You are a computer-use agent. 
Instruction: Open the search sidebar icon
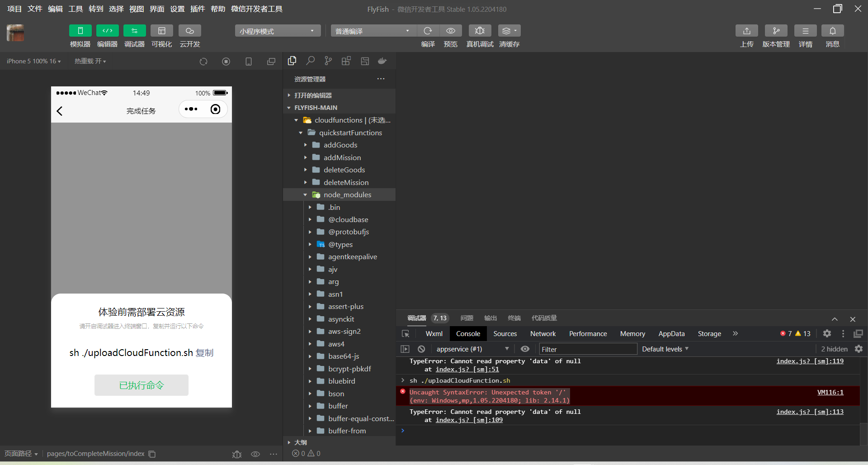(x=310, y=61)
